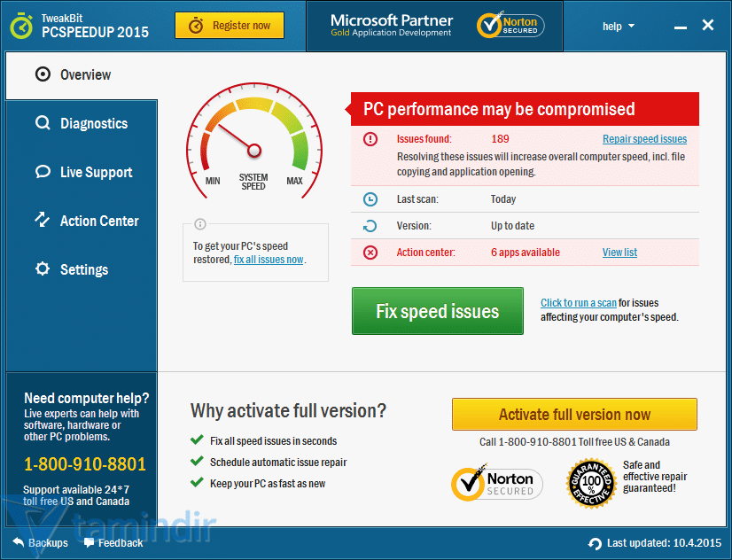Screen dimensions: 732x560
Task: Follow the Repair speed issues link
Action: point(644,139)
